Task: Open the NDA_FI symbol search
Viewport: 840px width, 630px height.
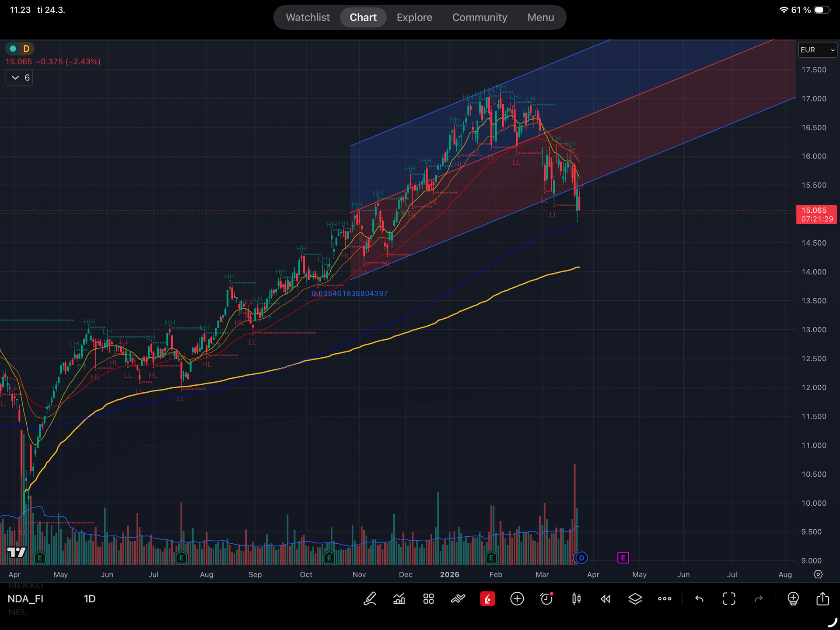Action: pos(25,598)
